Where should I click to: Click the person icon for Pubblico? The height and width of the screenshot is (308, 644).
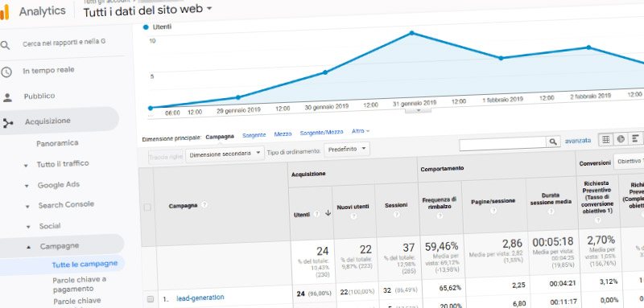7,97
